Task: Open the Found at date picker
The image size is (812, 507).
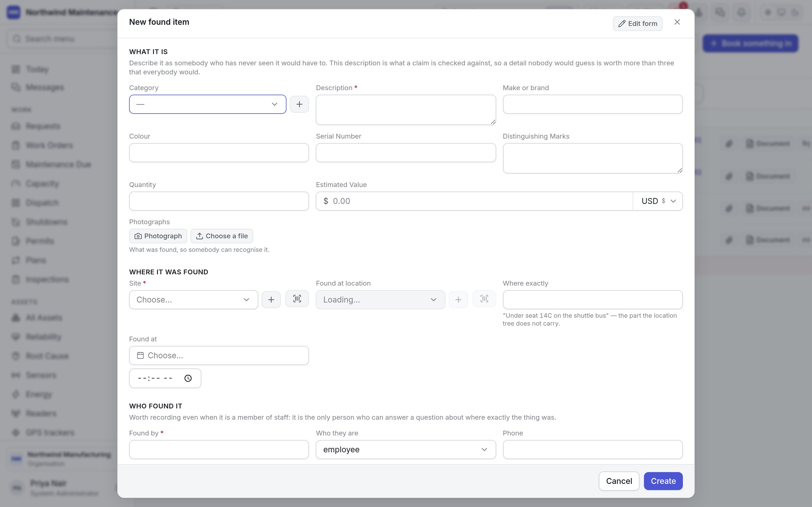Action: [219, 355]
